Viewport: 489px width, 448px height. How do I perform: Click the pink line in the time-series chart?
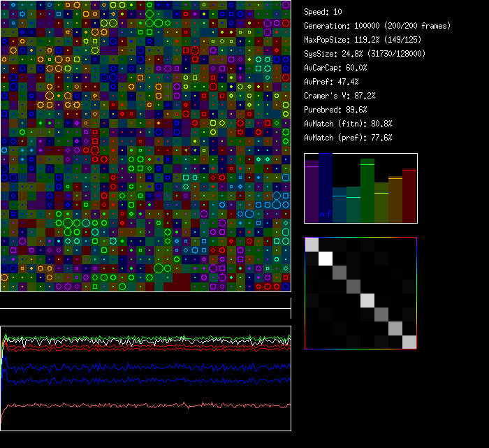coord(140,405)
